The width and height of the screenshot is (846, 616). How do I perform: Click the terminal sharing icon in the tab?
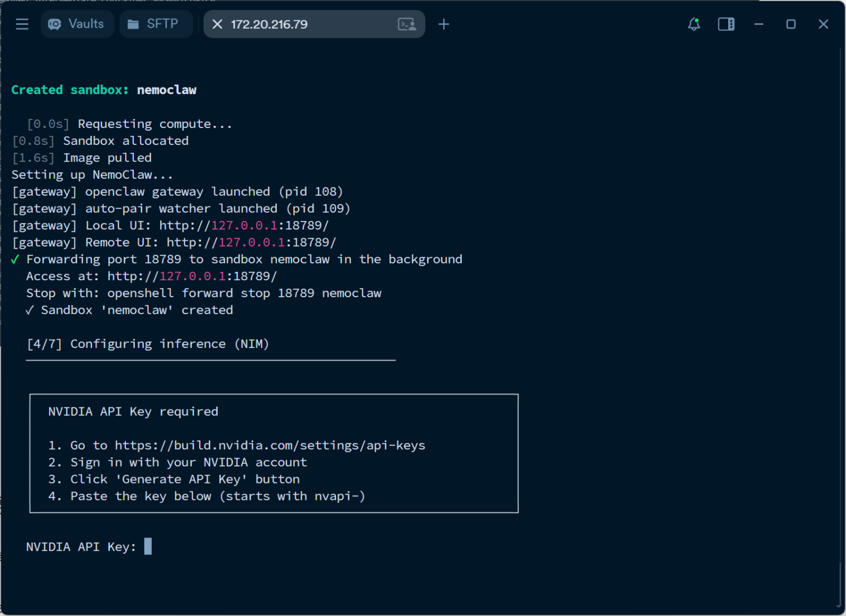point(407,24)
